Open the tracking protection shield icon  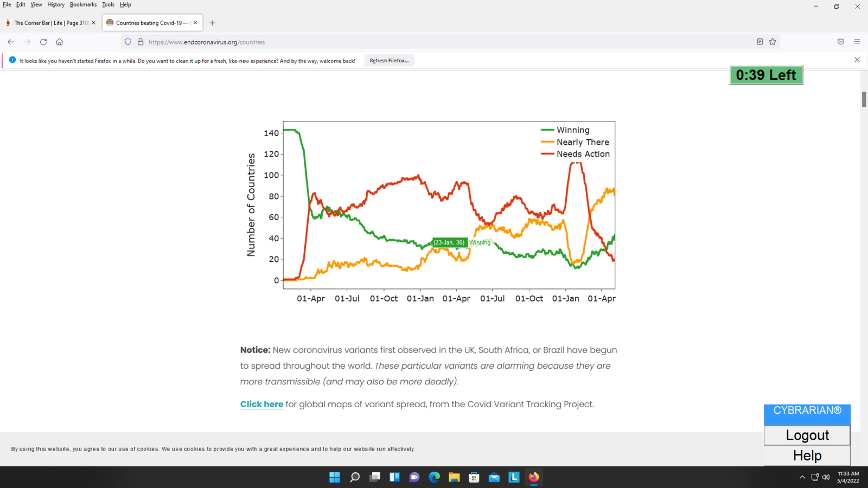(x=128, y=42)
